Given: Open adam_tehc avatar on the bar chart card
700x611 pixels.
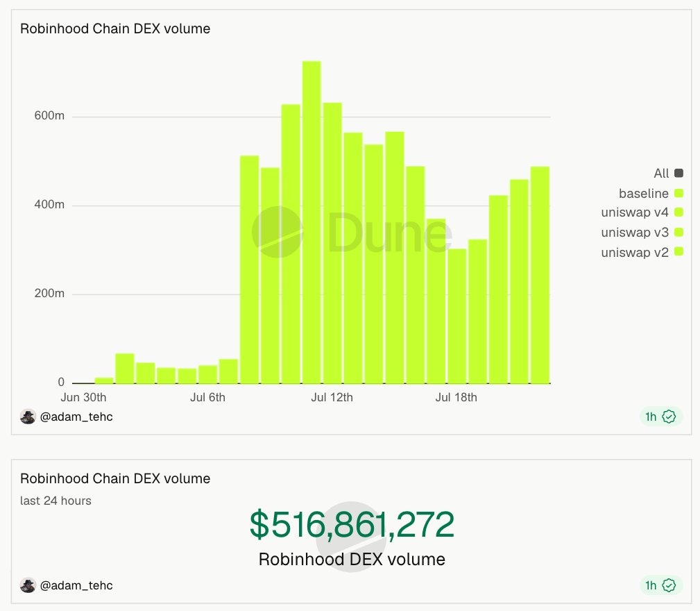Looking at the screenshot, I should pyautogui.click(x=28, y=417).
